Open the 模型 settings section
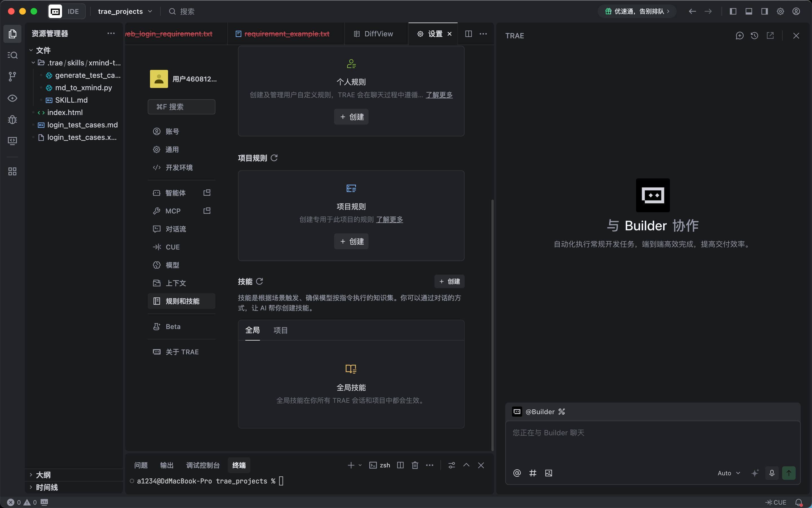 tap(181, 265)
